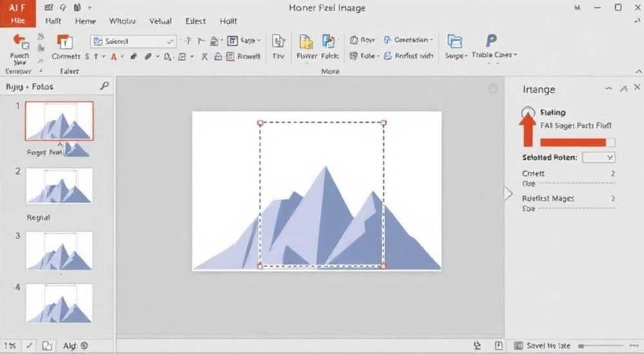Image resolution: width=644 pixels, height=354 pixels.
Task: Select the 'Flating' radio button
Action: coord(528,112)
